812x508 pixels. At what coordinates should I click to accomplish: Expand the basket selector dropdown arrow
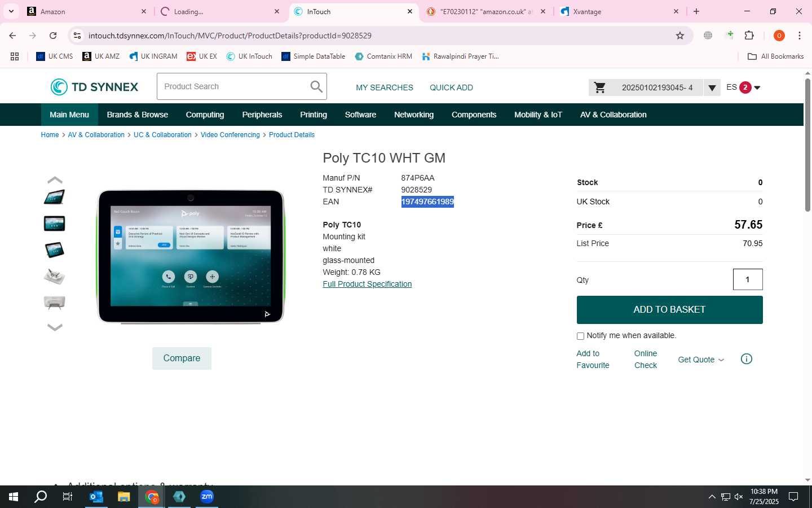[x=712, y=87]
